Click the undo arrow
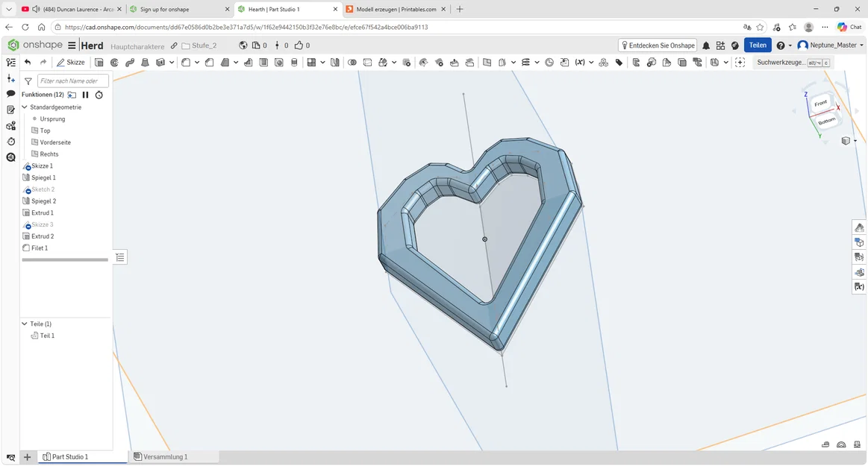Image resolution: width=868 pixels, height=466 pixels. point(28,63)
